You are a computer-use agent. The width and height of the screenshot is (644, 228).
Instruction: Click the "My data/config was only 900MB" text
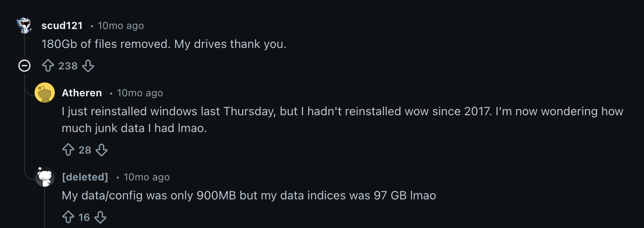point(249,195)
